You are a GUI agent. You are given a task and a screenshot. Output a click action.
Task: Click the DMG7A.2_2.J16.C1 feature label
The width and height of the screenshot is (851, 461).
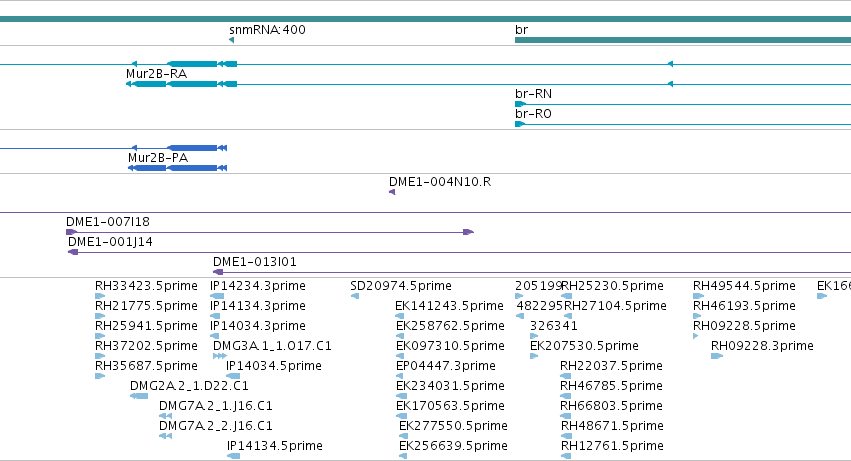(215, 426)
